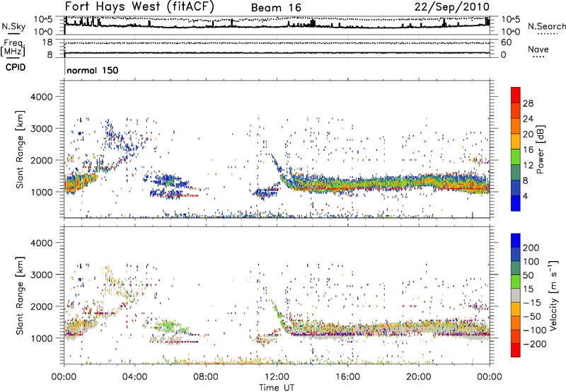Click the '28' value on Power scale
This screenshot has width=566, height=392.
(x=528, y=103)
